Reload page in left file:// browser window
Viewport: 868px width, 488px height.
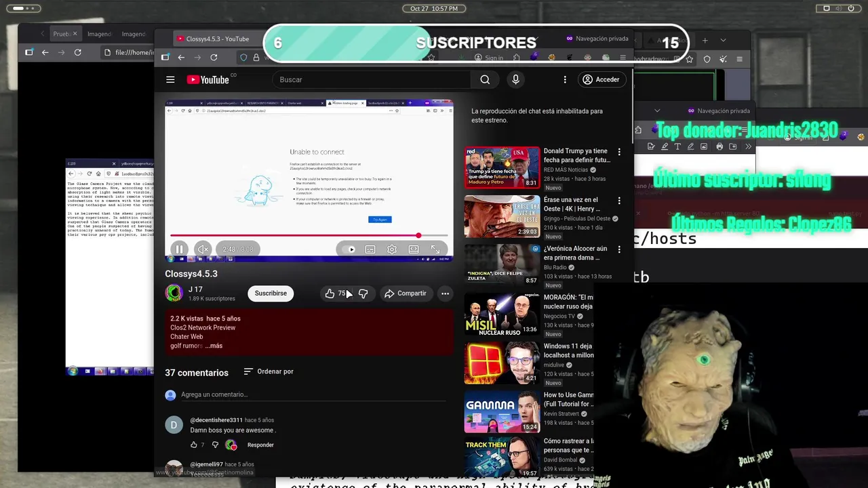[77, 52]
